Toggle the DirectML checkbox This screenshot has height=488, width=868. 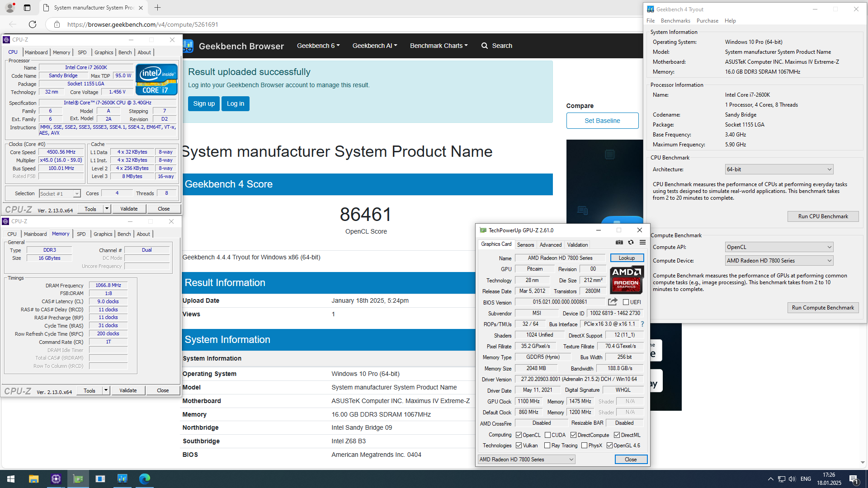(x=617, y=435)
